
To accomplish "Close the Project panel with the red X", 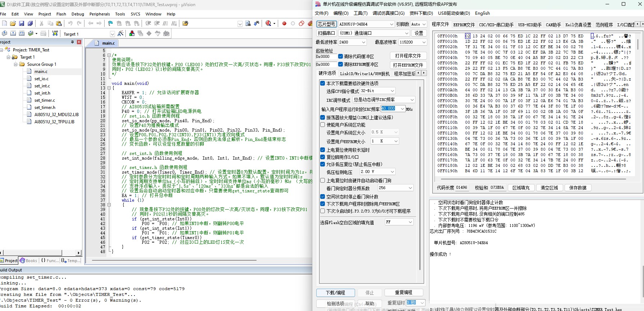I will (x=79, y=42).
